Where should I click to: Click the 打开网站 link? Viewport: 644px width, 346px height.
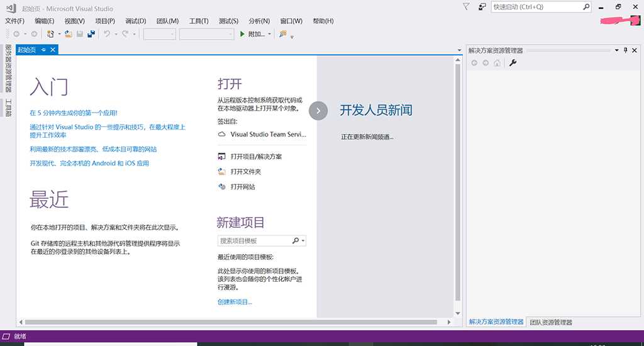[243, 187]
